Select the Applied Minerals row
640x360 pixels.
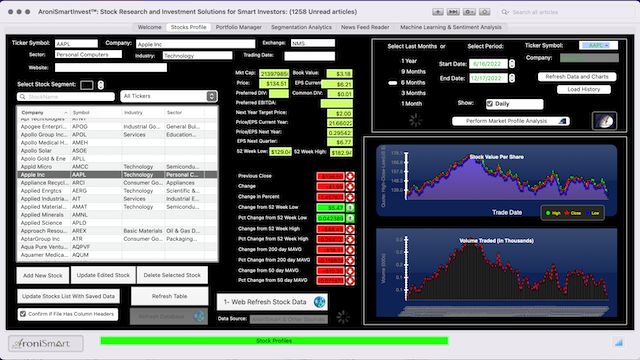[117, 215]
